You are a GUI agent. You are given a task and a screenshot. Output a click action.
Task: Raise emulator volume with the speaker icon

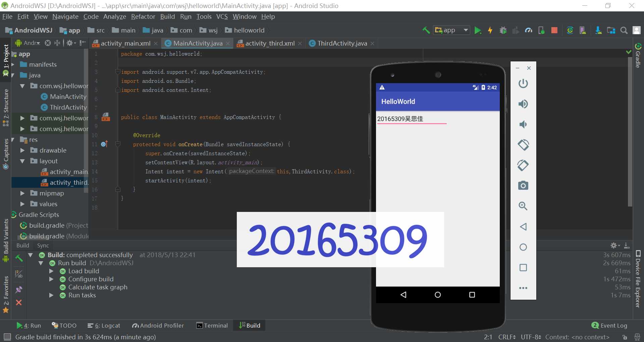click(x=523, y=104)
